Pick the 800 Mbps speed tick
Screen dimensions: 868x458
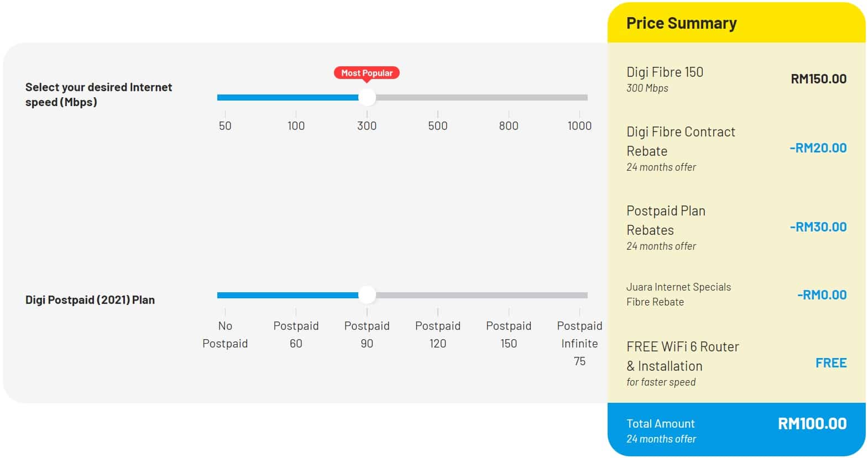click(x=509, y=125)
